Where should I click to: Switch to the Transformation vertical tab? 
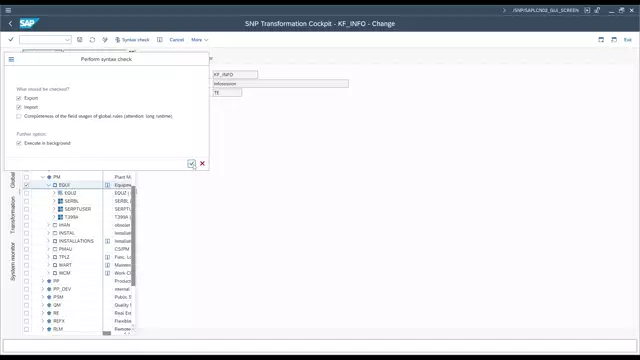tap(13, 215)
